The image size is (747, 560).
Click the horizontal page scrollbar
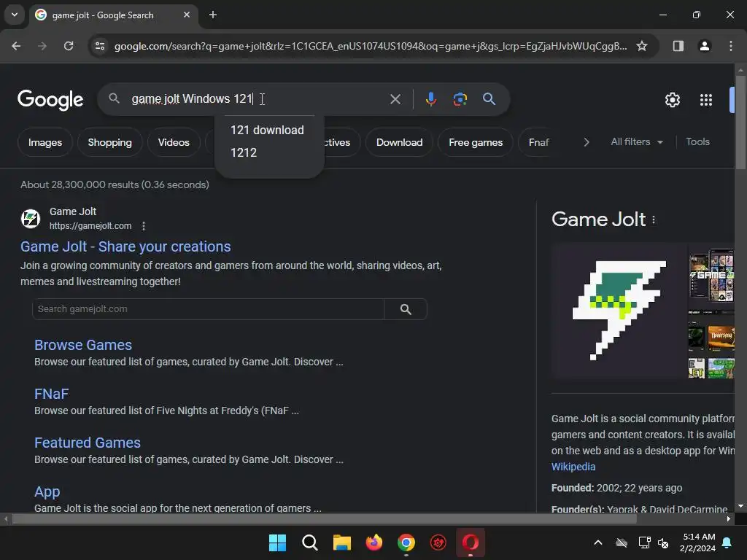pos(324,518)
